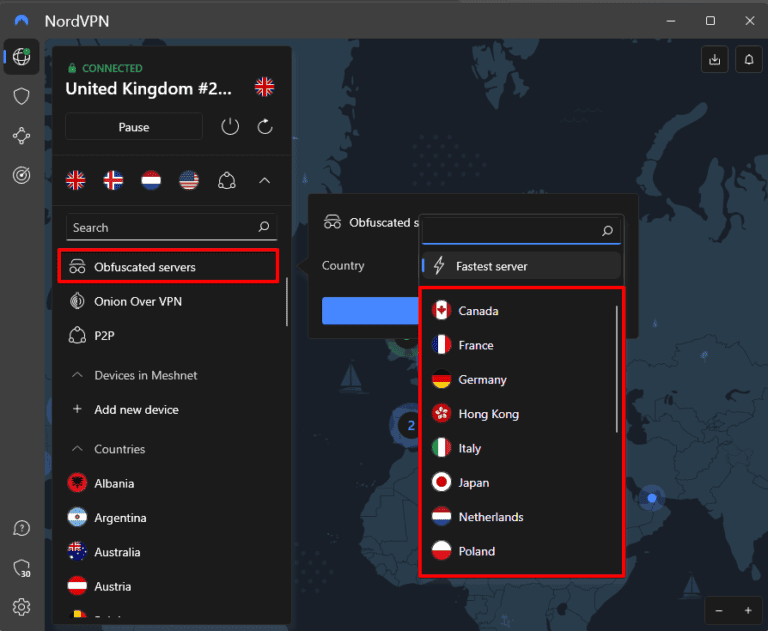This screenshot has width=768, height=631.
Task: Select Onion Over VPN specialty server
Action: coord(137,301)
